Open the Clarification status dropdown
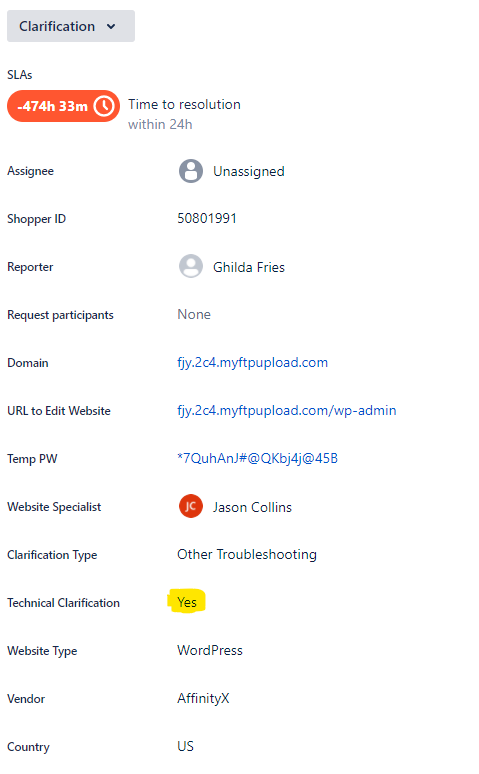The width and height of the screenshot is (479, 774). click(71, 26)
